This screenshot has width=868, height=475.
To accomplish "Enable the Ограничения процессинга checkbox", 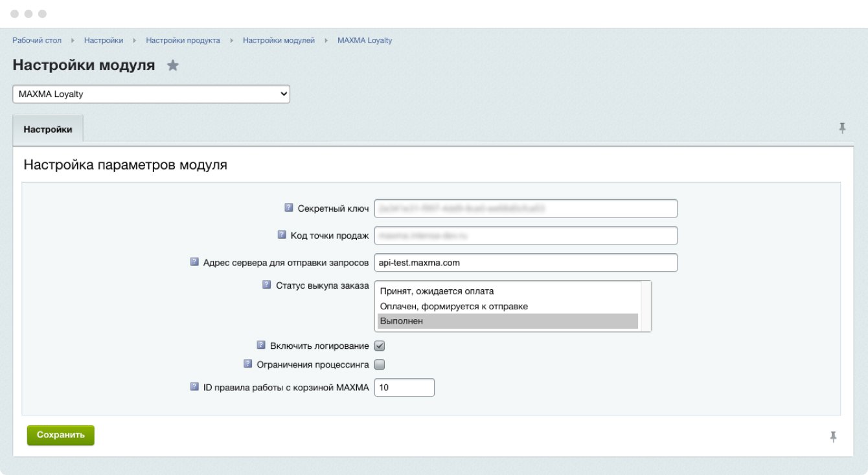I will (x=380, y=364).
